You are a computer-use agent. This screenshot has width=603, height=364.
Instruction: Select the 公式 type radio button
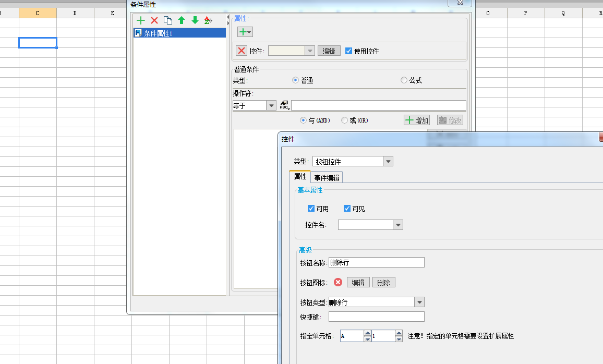pos(404,80)
